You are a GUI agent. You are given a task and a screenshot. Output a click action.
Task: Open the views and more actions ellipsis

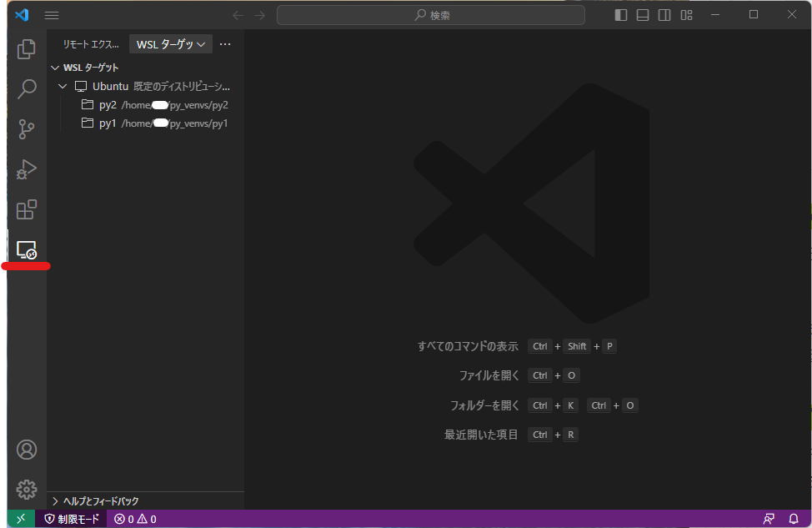[225, 44]
